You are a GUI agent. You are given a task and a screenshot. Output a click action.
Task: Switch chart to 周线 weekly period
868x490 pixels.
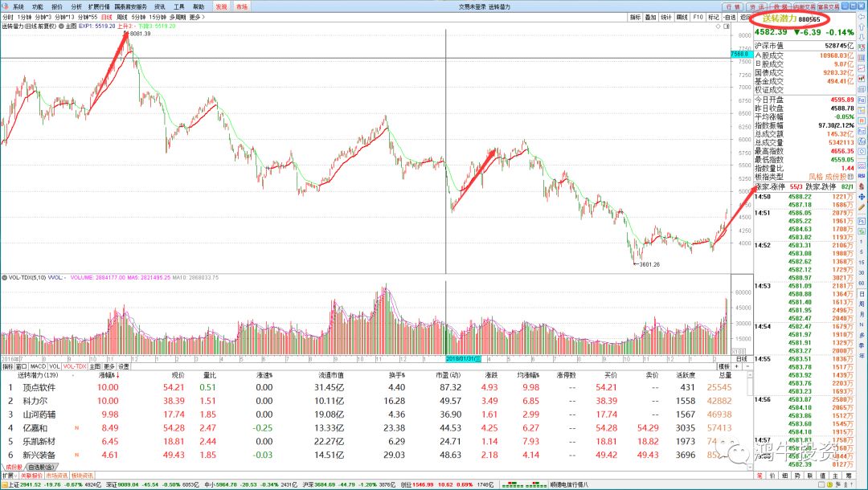[x=121, y=16]
